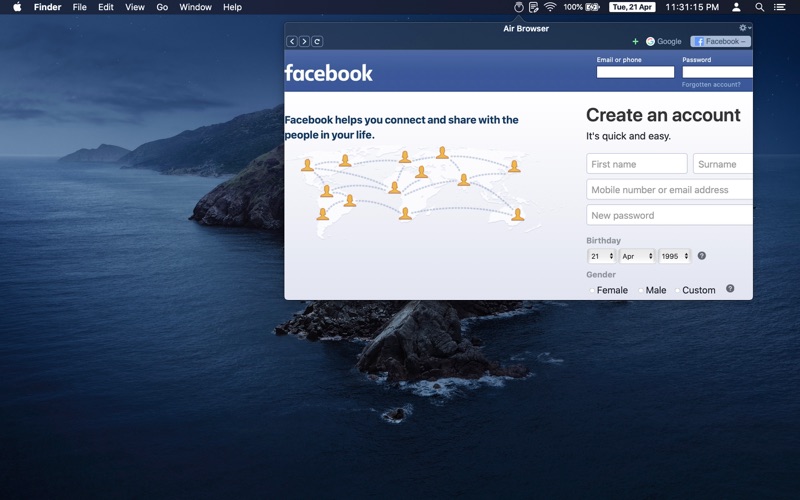Click the help icon beside Birthday

[702, 256]
